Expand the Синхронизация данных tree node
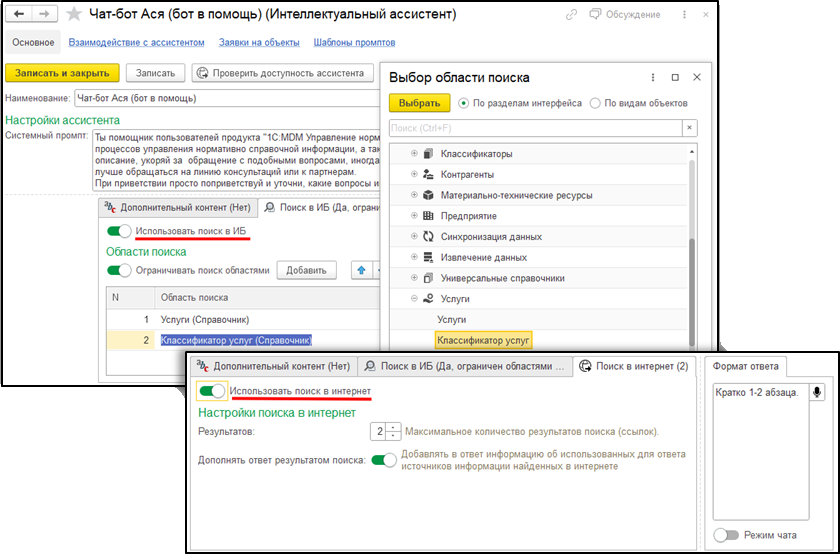Viewport: 840px width, 554px height. coord(414,236)
